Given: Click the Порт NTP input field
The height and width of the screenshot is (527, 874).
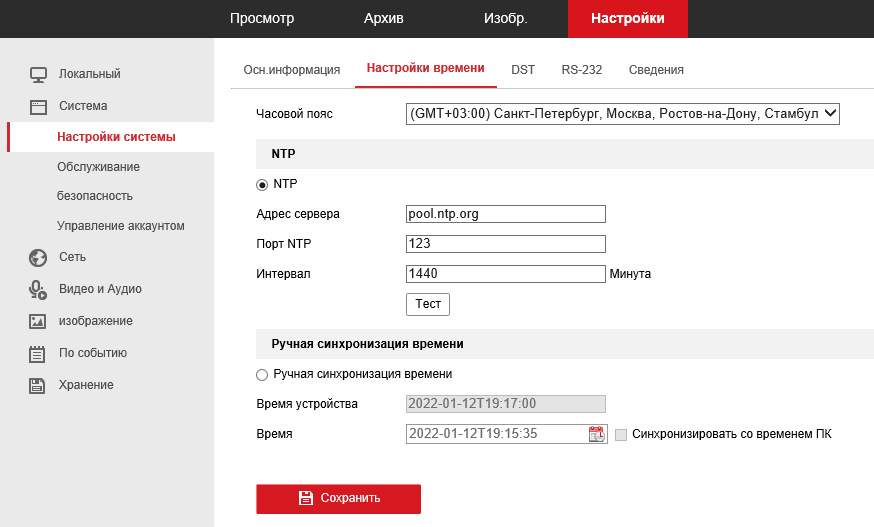Looking at the screenshot, I should pyautogui.click(x=506, y=244).
